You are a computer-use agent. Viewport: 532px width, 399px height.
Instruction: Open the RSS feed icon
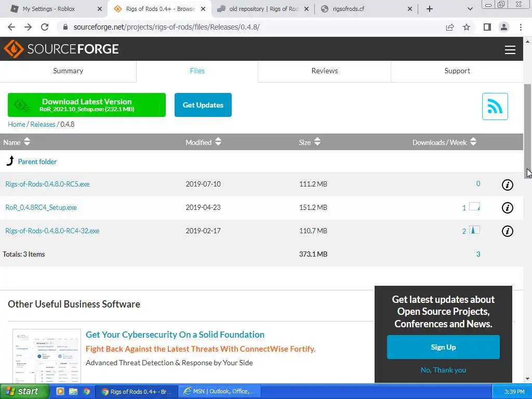click(x=495, y=107)
